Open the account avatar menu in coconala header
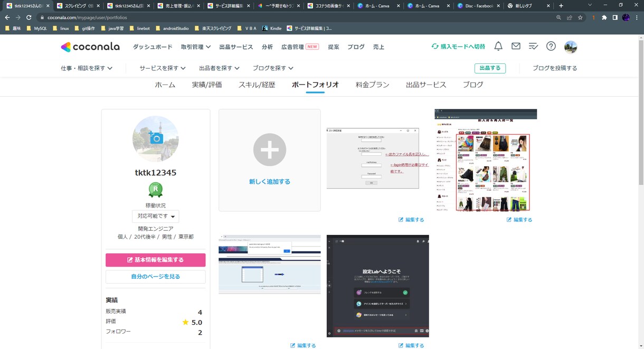This screenshot has width=644, height=349. pos(571,47)
